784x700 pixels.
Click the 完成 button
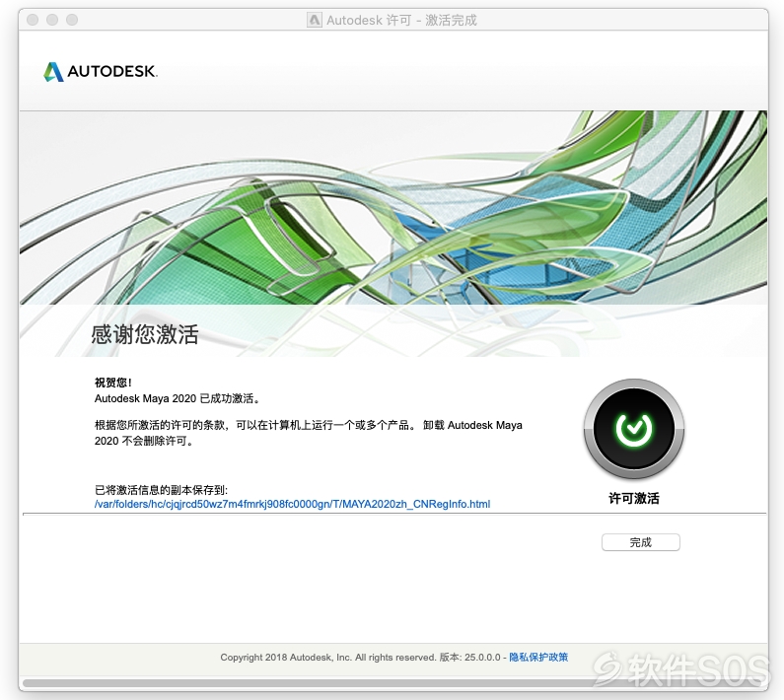[640, 542]
